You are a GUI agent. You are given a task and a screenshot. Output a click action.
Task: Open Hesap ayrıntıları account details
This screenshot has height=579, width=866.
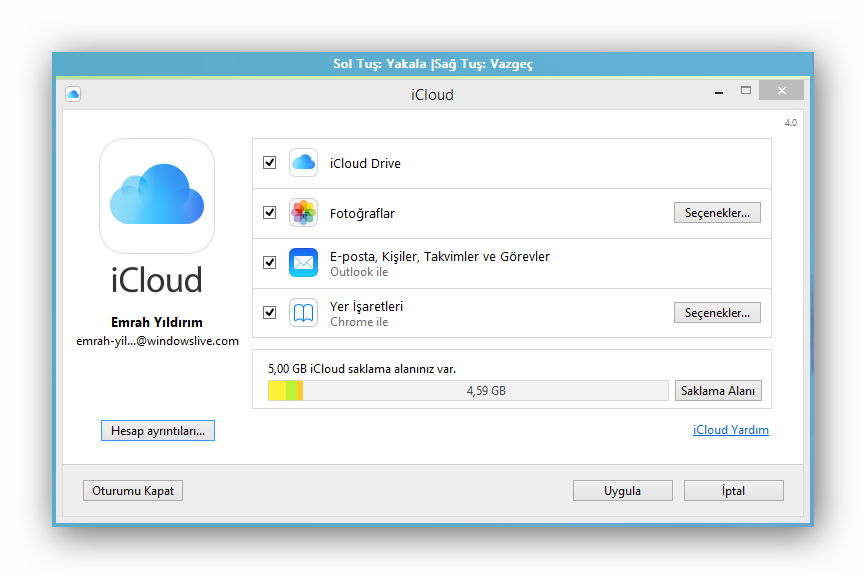tap(158, 431)
